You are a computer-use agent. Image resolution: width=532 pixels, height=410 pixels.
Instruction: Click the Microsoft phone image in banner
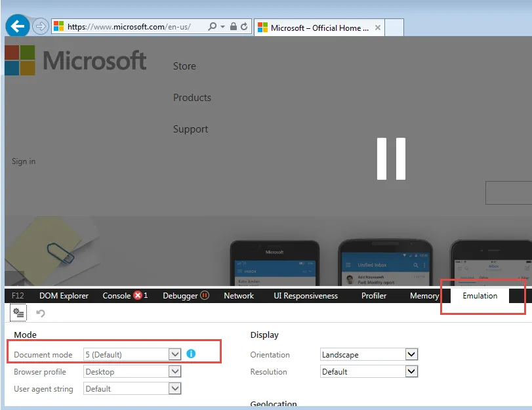tap(275, 263)
